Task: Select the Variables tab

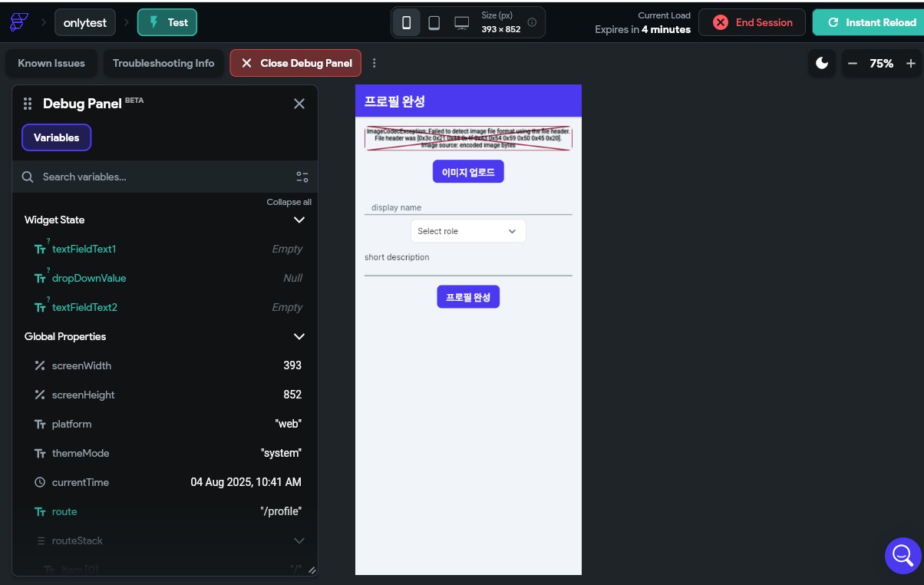Action: pos(57,137)
